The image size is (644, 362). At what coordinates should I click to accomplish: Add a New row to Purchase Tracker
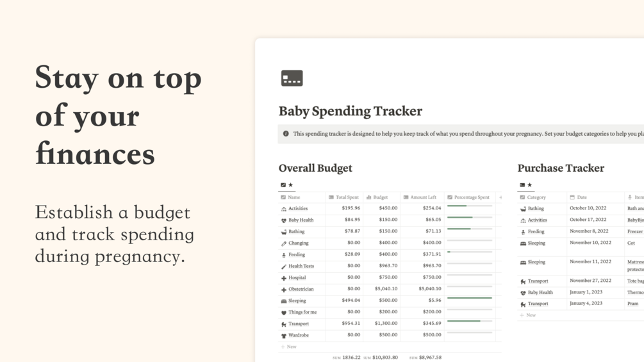[528, 315]
